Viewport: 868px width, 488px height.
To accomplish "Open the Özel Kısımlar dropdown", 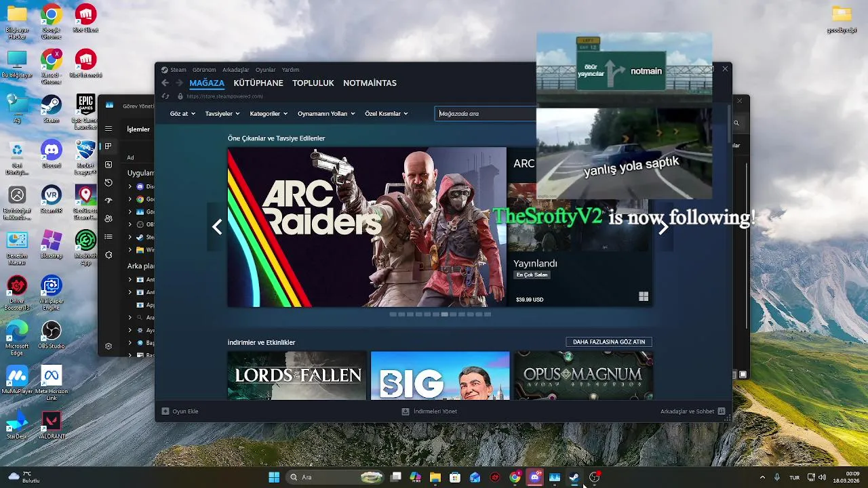I will tap(387, 114).
